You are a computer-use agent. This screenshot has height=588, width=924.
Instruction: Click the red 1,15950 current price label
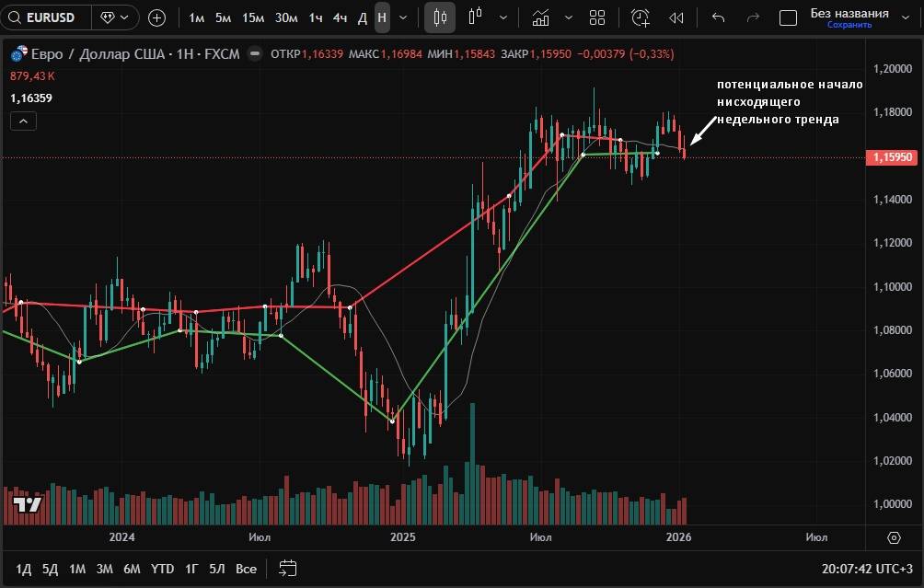tap(892, 157)
